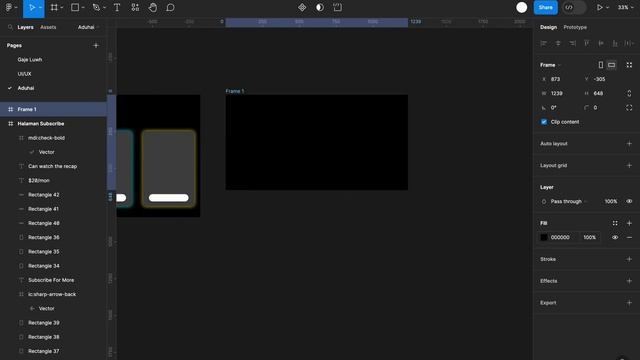Switch to the Layers tab
Viewport: 640px width, 360px height.
pos(25,27)
